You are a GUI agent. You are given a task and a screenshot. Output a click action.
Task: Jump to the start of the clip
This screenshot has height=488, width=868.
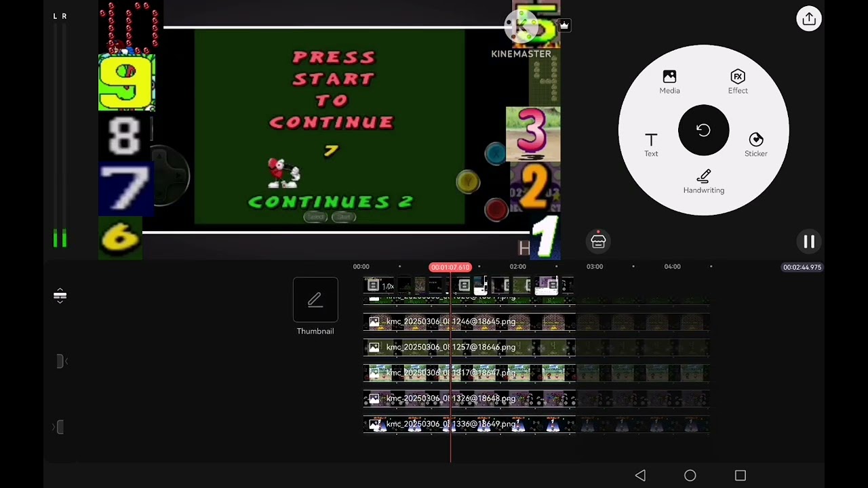pos(61,361)
